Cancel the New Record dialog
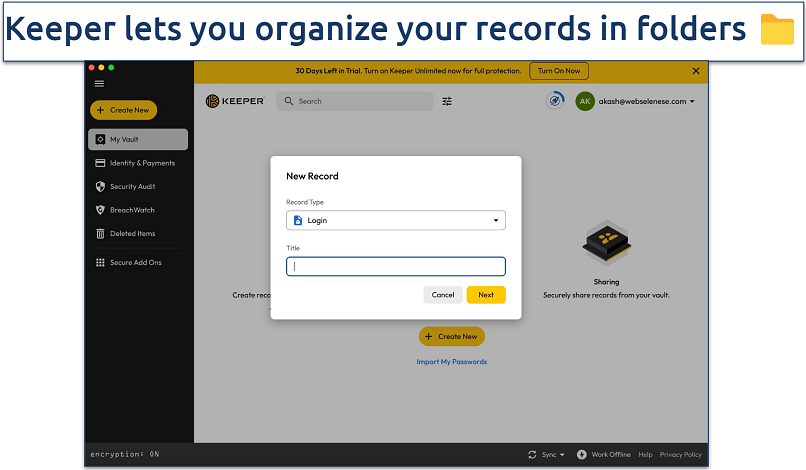The height and width of the screenshot is (470, 806). (x=443, y=295)
